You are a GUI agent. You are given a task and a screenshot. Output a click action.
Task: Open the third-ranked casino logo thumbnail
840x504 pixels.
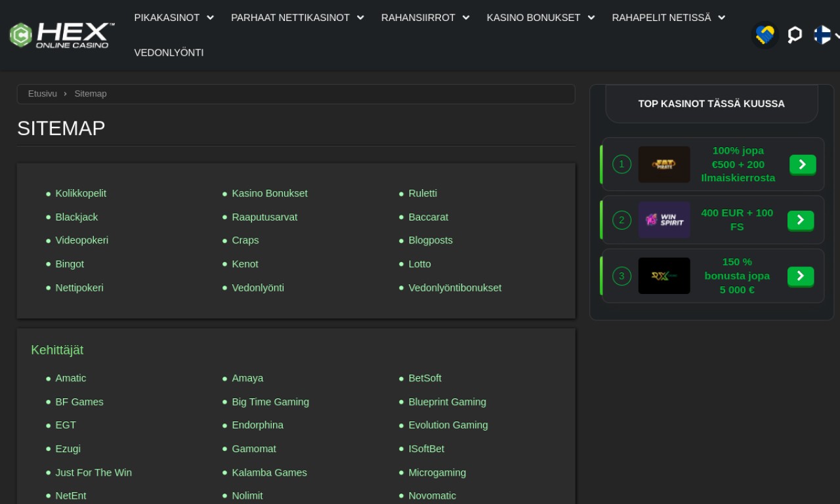click(664, 276)
